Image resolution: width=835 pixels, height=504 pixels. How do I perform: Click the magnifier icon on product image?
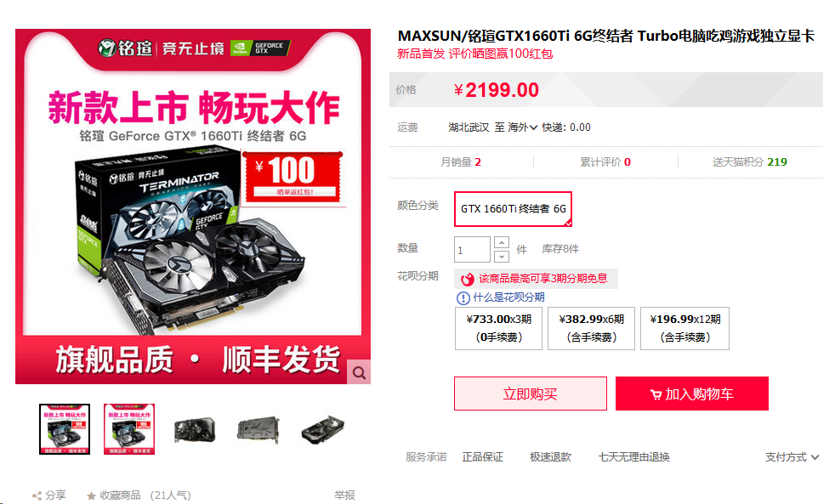point(359,372)
